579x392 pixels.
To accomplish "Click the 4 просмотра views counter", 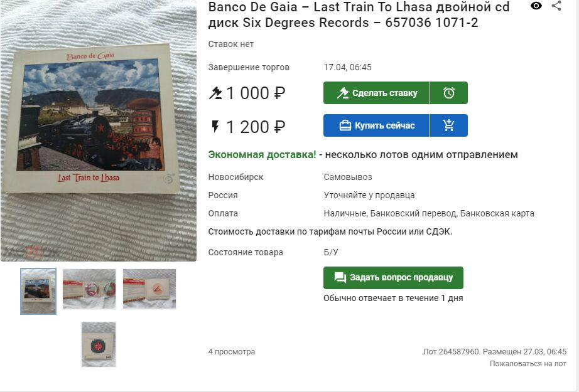I will click(232, 351).
